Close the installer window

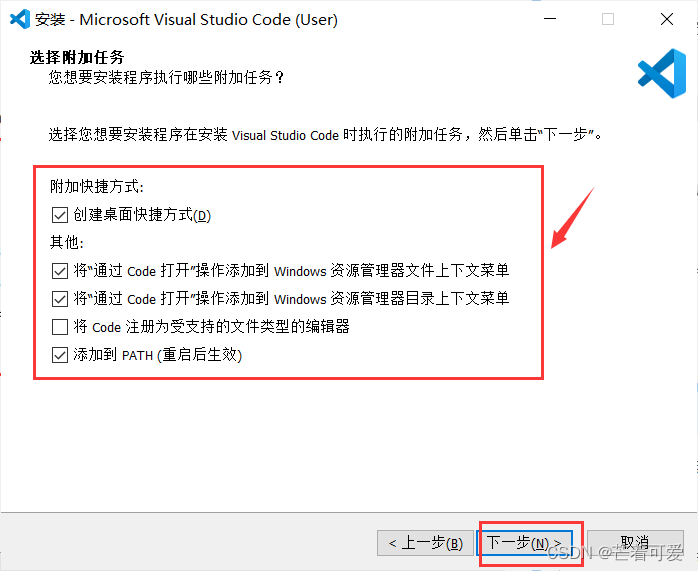pyautogui.click(x=667, y=19)
